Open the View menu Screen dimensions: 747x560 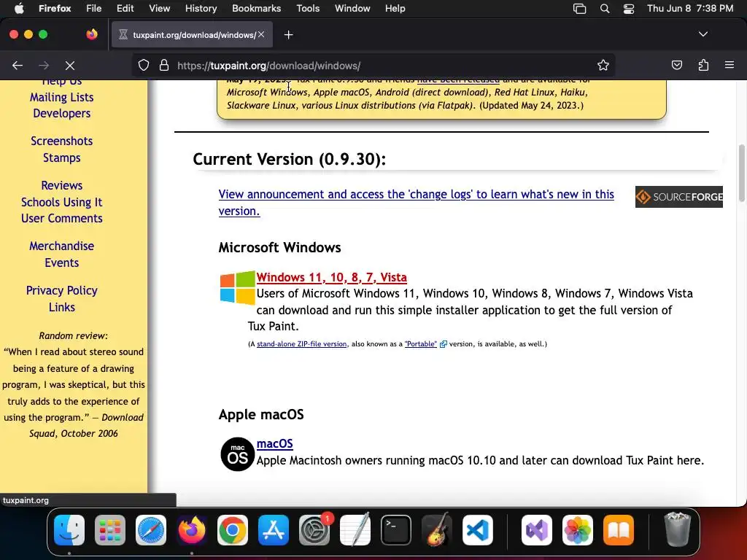click(159, 8)
